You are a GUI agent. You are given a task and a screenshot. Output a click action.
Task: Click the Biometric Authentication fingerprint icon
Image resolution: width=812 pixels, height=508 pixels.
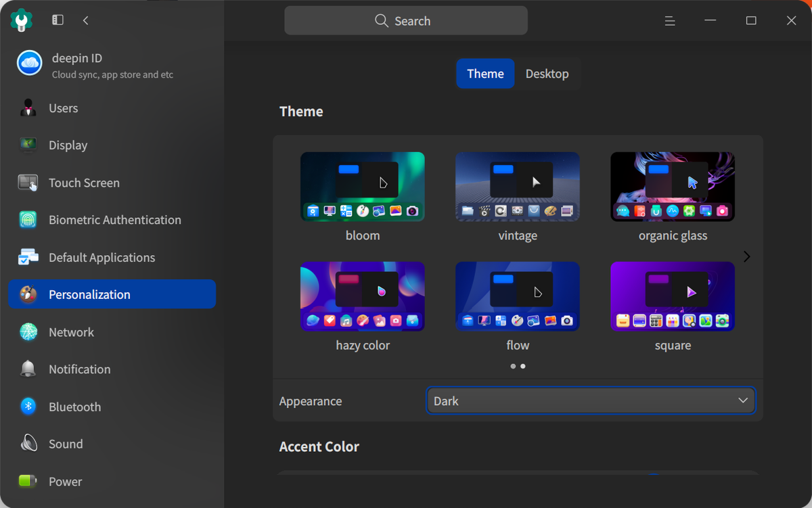tap(28, 220)
